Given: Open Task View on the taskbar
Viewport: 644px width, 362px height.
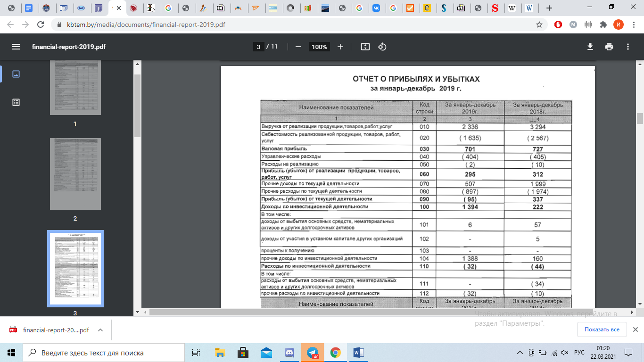Looking at the screenshot, I should (195, 352).
